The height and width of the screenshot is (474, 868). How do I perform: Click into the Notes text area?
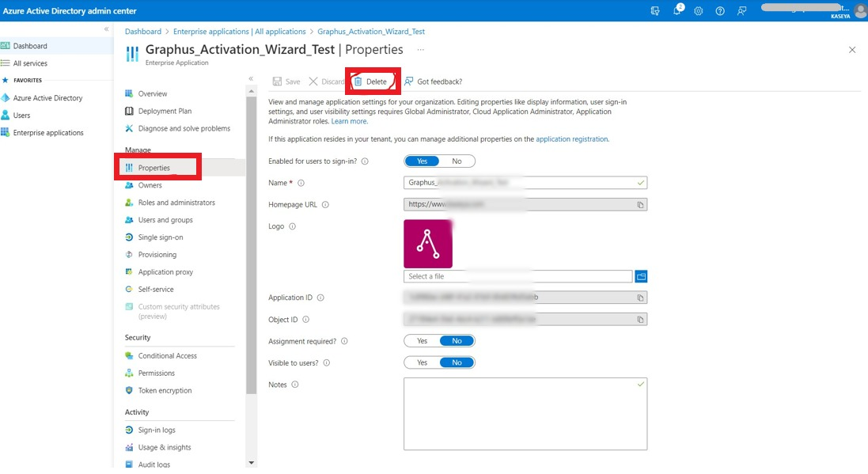[525, 414]
